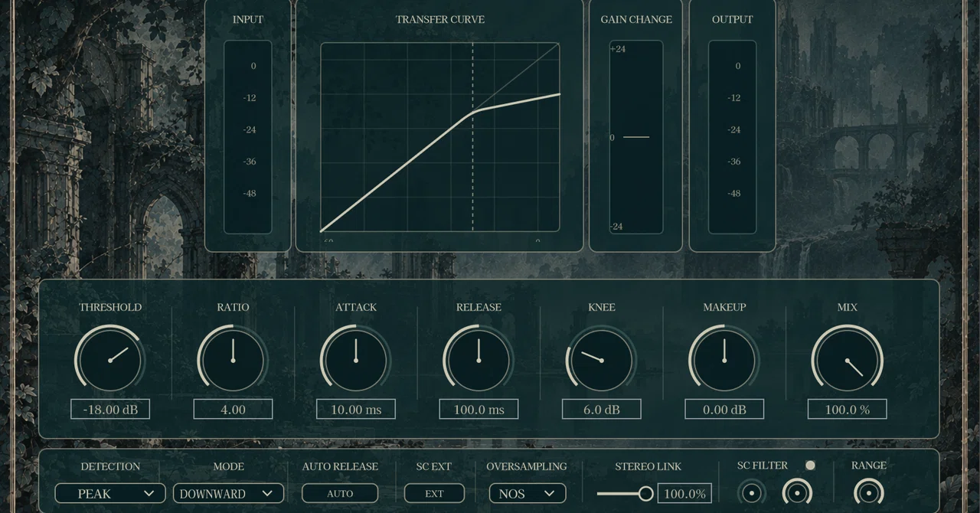The width and height of the screenshot is (980, 513).
Task: Click the KNEE label
Action: click(x=602, y=307)
